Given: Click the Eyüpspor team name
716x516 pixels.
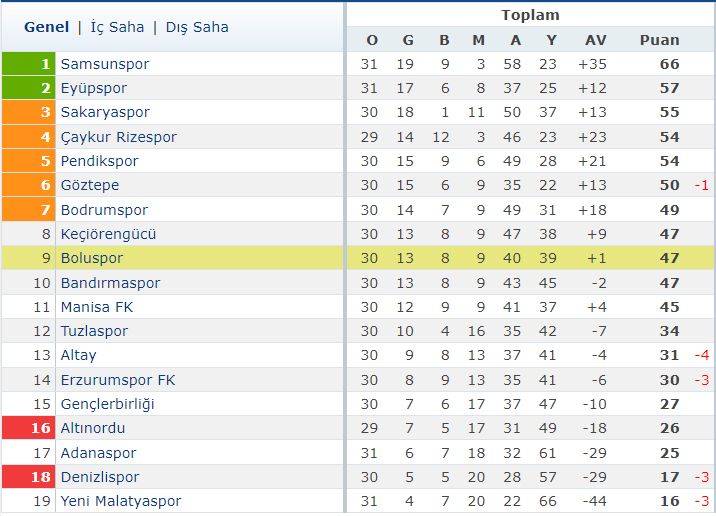Looking at the screenshot, I should point(94,88).
